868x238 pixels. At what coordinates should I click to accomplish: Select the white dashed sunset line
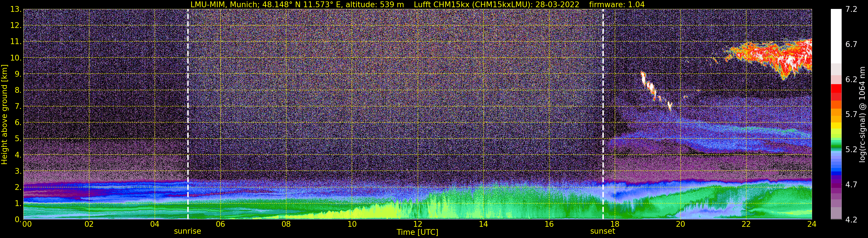tap(603, 114)
